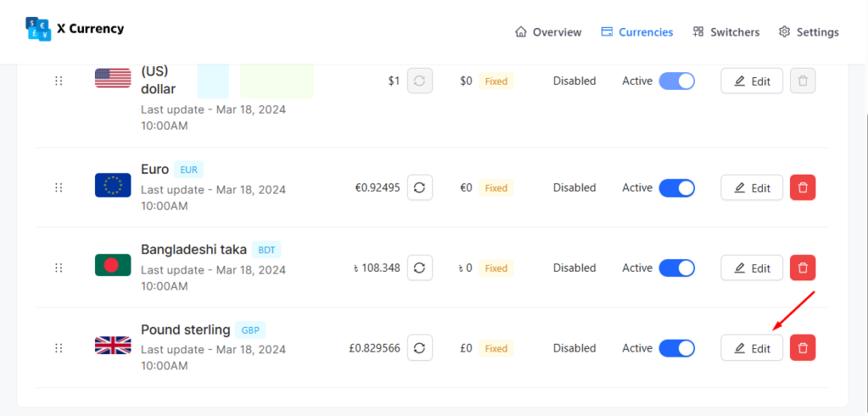Screen dimensions: 868x416
Task: Refresh the Bangladeshi taka exchange rate
Action: click(420, 268)
